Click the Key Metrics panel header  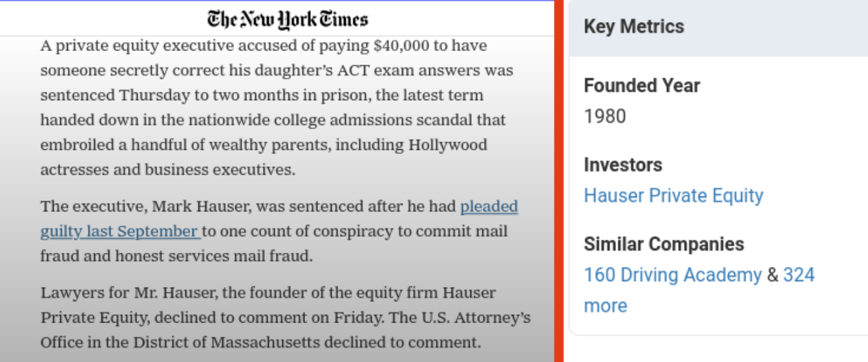(718, 27)
